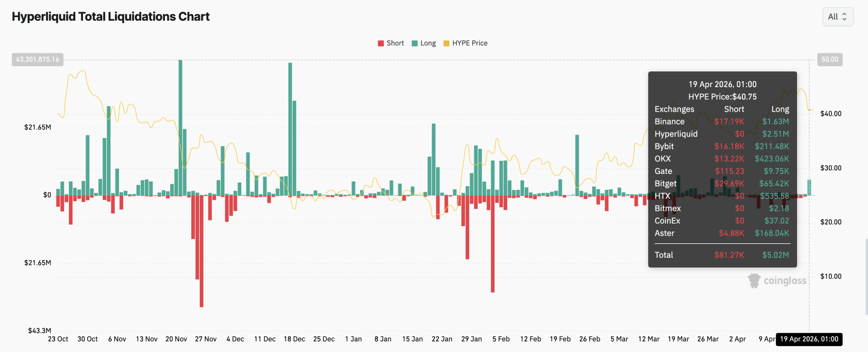Click the "$43.3M" left axis label

[40, 331]
